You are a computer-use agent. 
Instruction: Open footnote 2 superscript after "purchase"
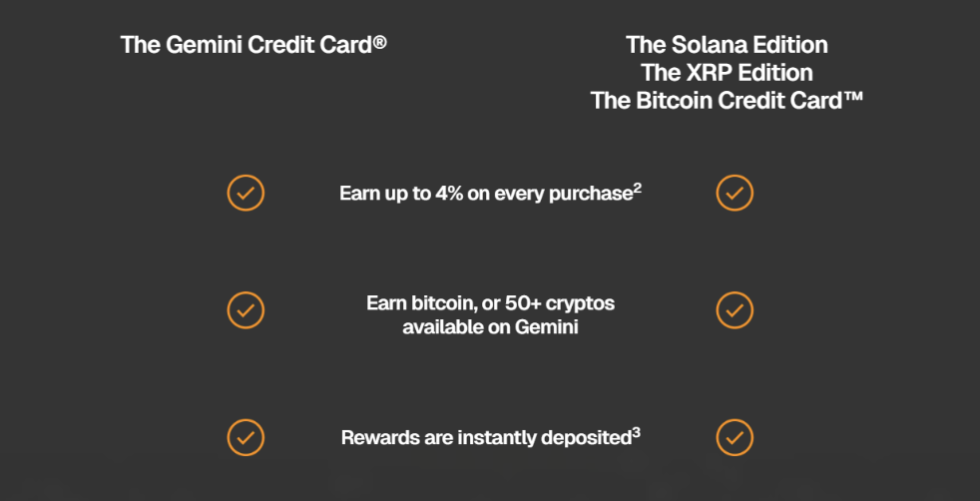(637, 187)
